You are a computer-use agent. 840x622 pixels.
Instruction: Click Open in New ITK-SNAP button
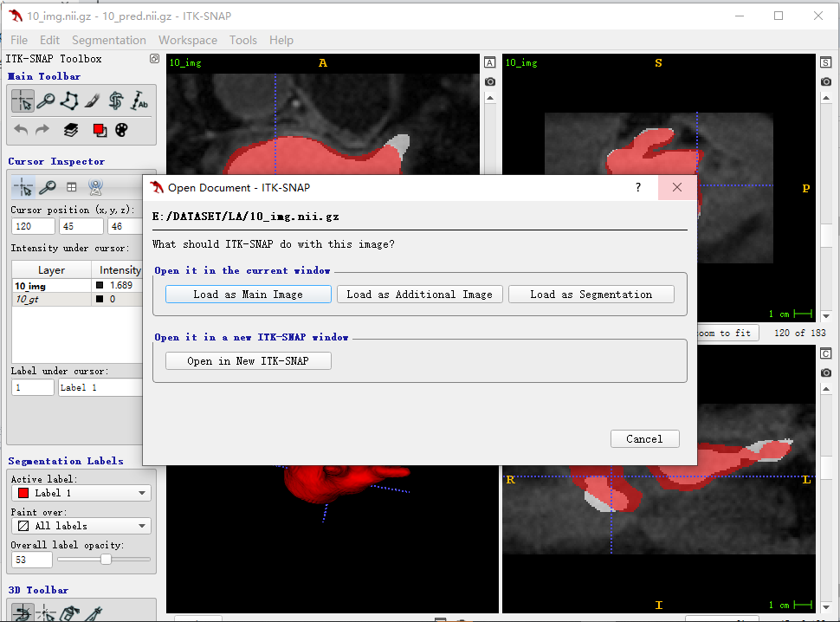pos(248,361)
